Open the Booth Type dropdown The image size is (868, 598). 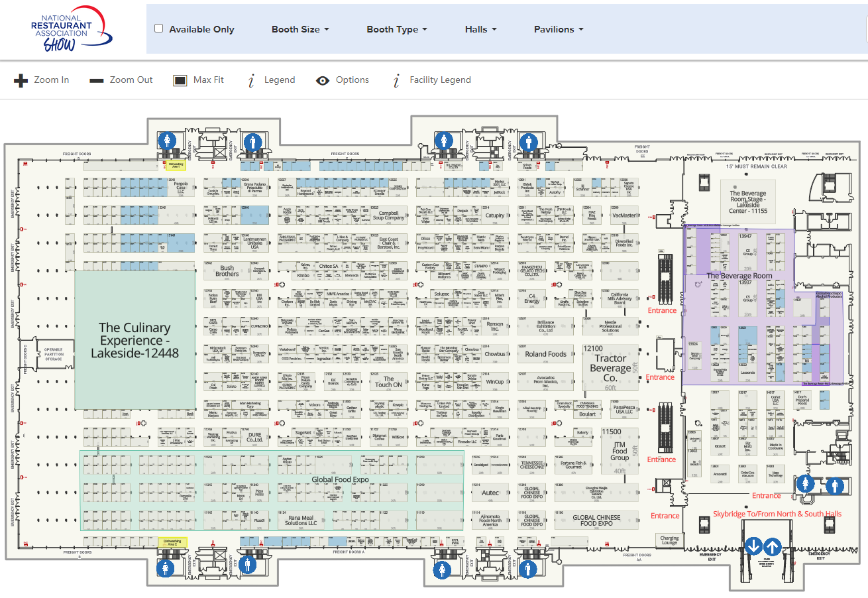396,29
